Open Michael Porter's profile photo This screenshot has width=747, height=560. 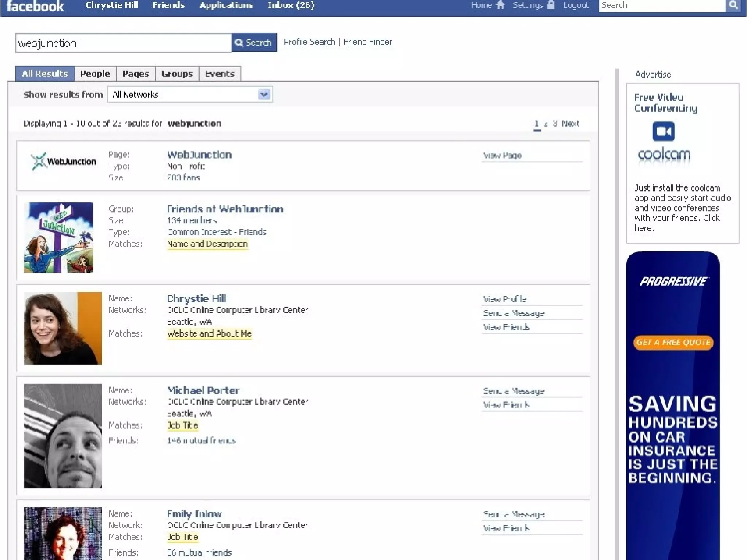click(x=63, y=436)
